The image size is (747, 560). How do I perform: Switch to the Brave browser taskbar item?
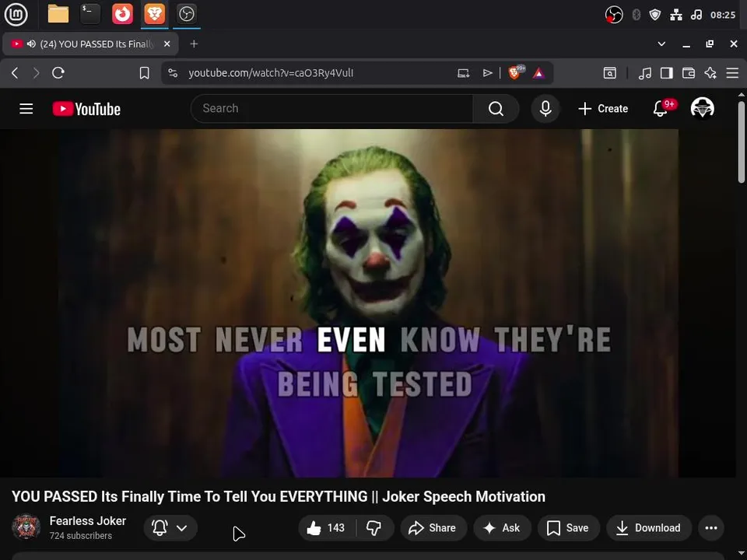point(154,14)
